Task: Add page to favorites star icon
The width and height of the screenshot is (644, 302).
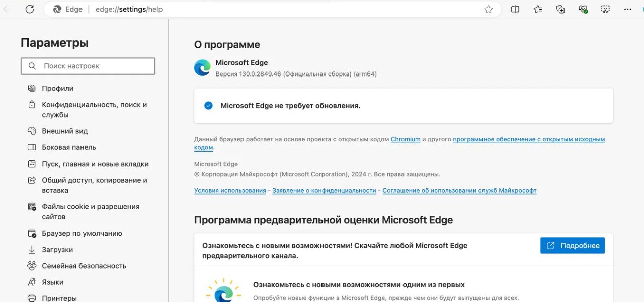Action: point(488,9)
